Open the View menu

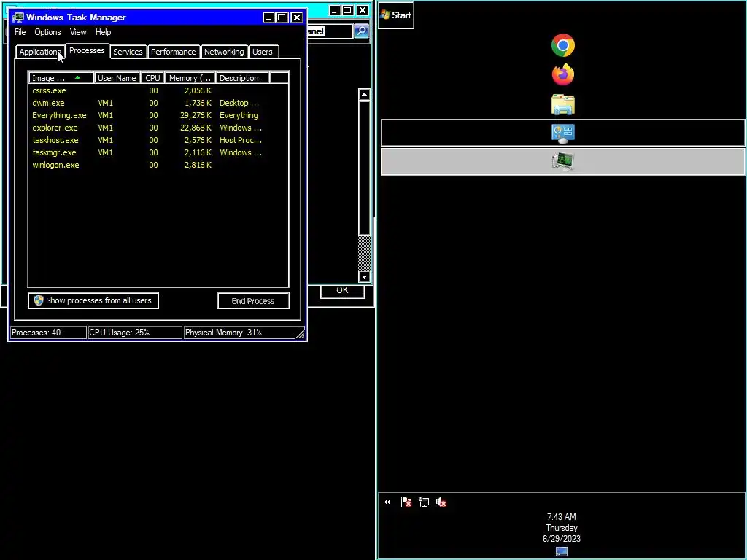pos(78,32)
